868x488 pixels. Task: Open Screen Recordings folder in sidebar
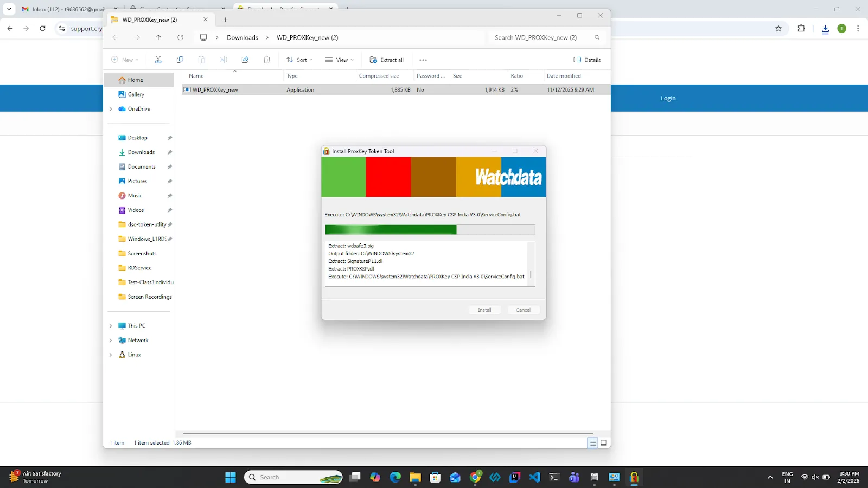point(145,297)
